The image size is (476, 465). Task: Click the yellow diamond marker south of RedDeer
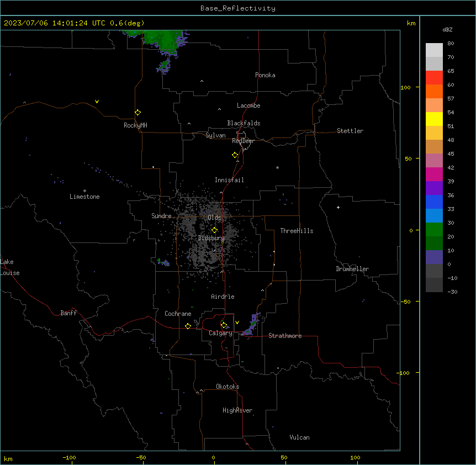235,155
